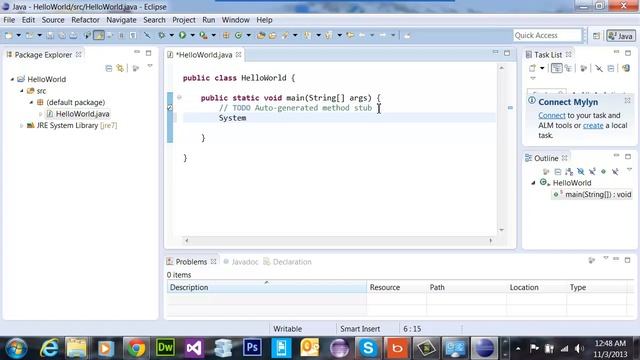Image resolution: width=640 pixels, height=360 pixels.
Task: Click the green Run button in the toolbar
Action: coord(182,36)
